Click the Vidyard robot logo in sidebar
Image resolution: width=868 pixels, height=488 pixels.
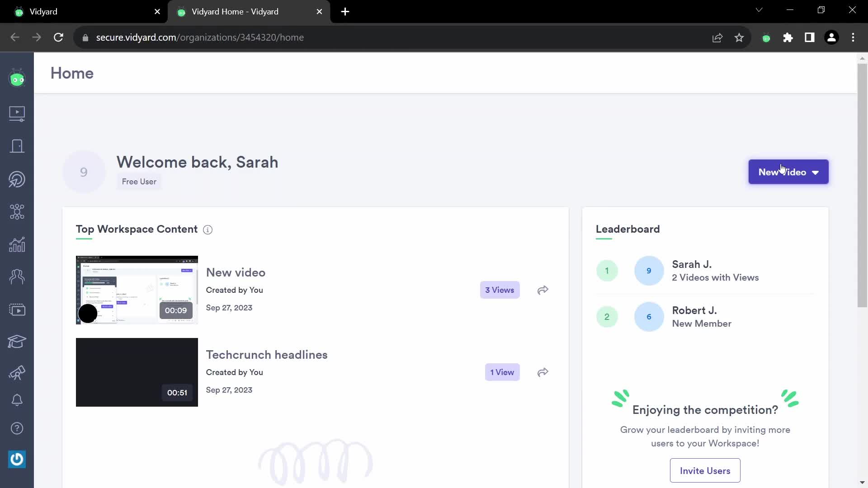pyautogui.click(x=17, y=79)
